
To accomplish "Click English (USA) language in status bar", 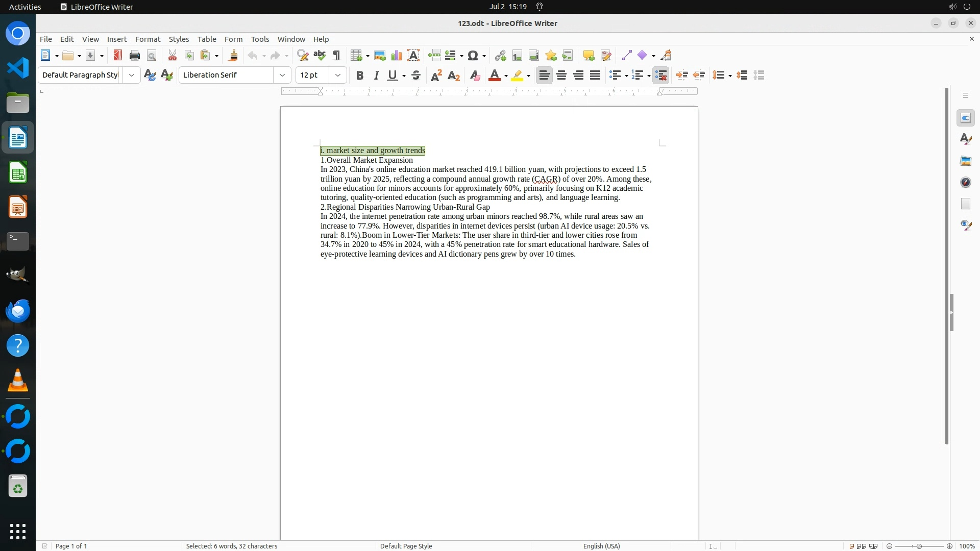I will tap(601, 546).
